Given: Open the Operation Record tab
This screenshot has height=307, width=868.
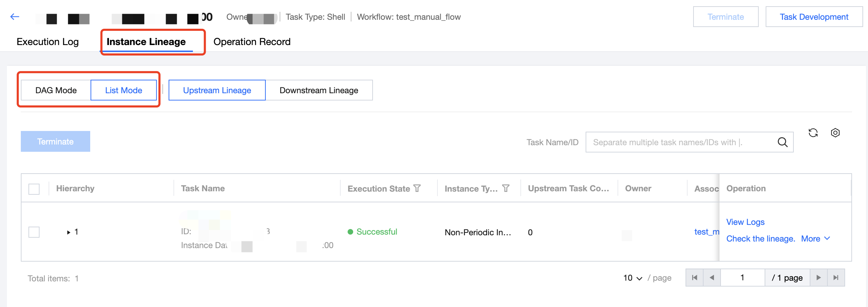Looking at the screenshot, I should point(252,42).
